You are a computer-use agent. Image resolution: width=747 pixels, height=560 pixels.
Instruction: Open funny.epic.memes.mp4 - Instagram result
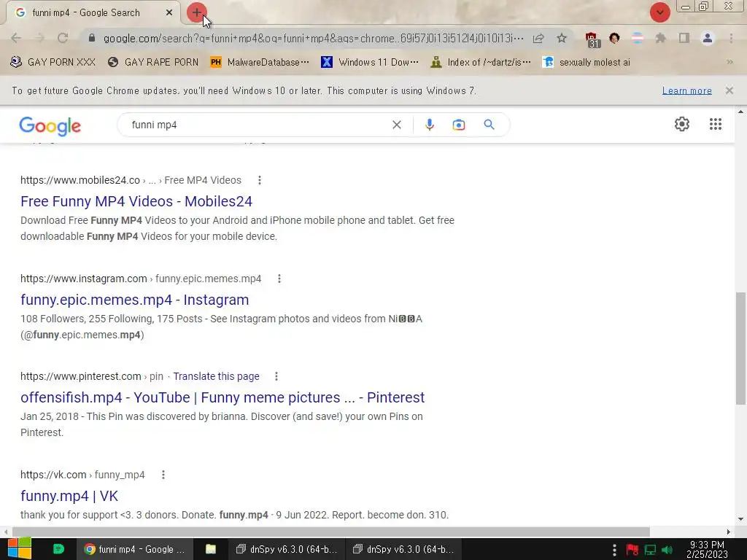[134, 300]
